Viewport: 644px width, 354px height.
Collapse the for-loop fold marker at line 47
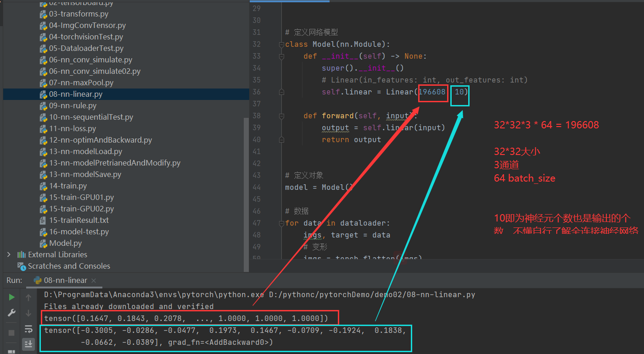pos(281,223)
